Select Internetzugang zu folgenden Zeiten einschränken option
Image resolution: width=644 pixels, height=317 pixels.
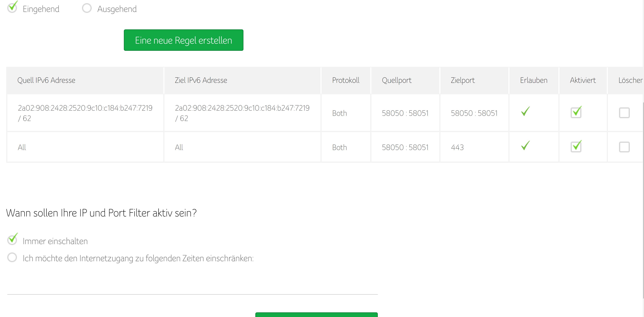coord(12,257)
